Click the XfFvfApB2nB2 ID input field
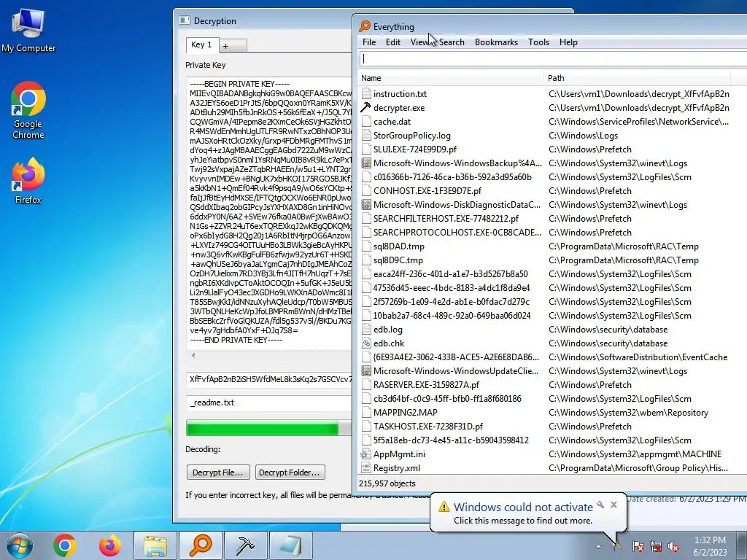 tap(269, 379)
